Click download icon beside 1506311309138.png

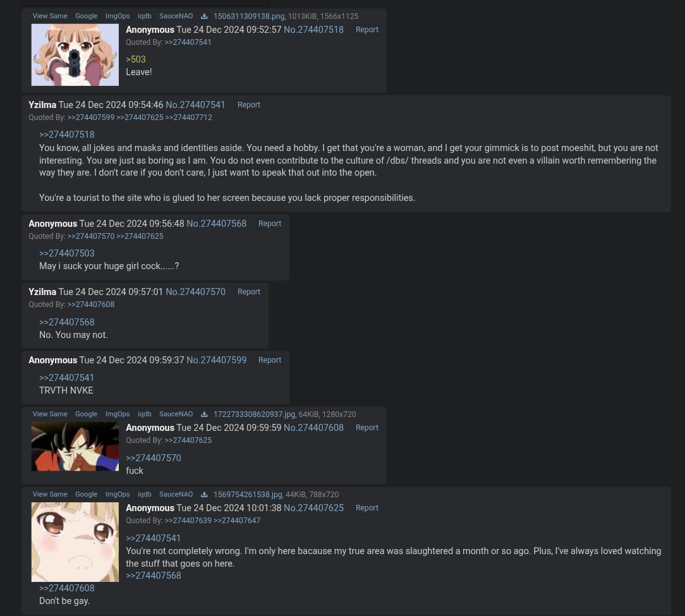[x=204, y=16]
